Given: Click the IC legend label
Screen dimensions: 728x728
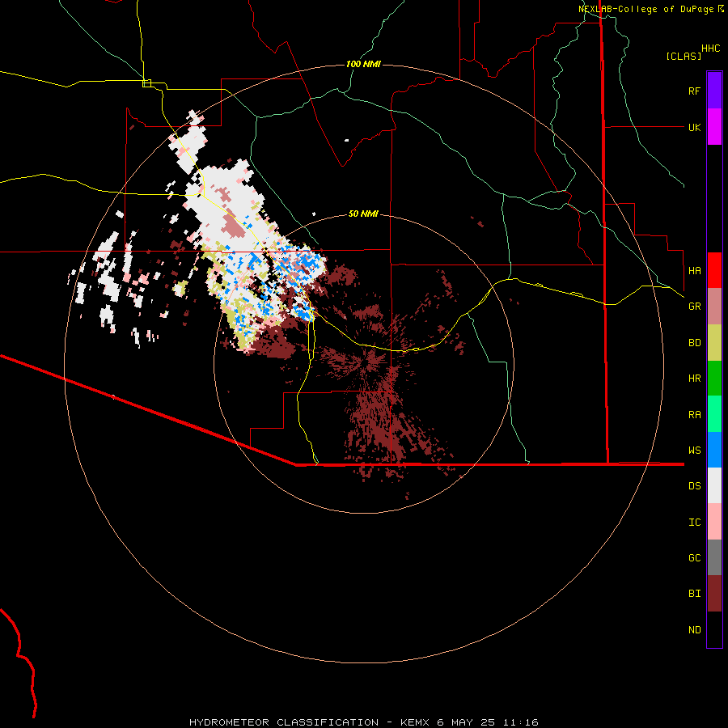Looking at the screenshot, I should coord(694,522).
